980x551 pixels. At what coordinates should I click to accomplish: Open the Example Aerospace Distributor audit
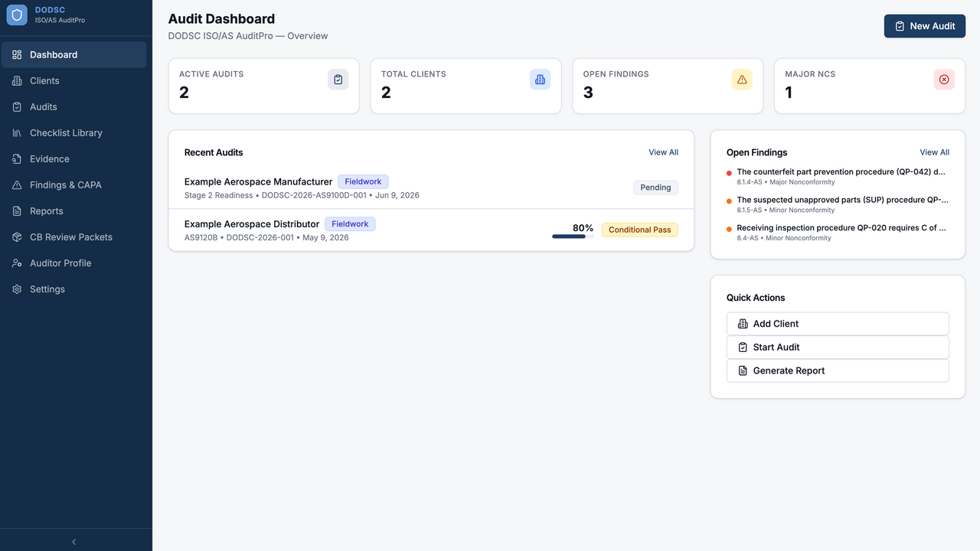tap(431, 230)
